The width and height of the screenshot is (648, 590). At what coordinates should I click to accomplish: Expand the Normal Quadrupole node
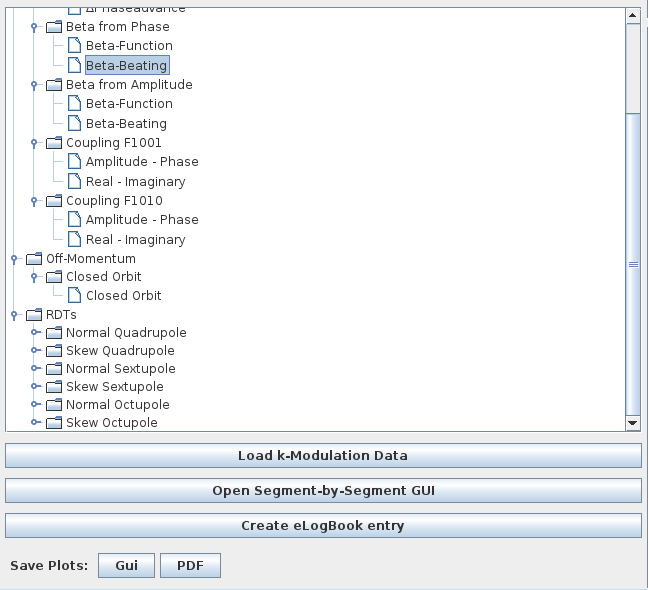coord(36,332)
